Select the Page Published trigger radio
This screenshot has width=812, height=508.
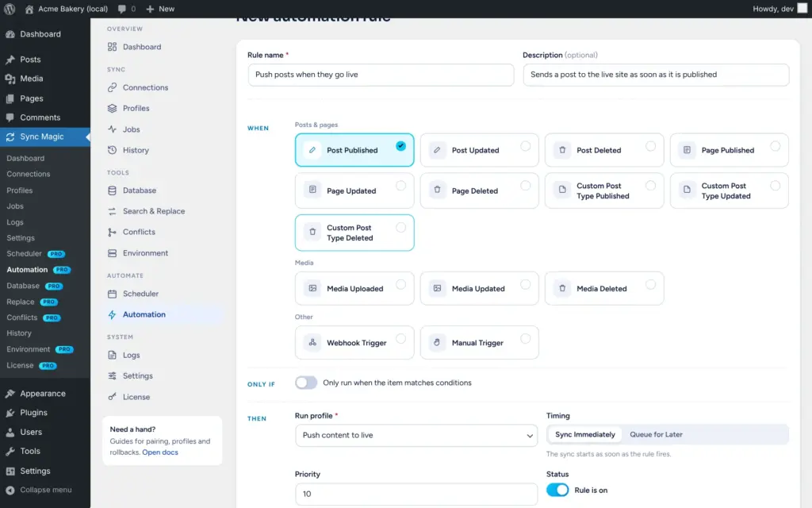[x=776, y=146]
